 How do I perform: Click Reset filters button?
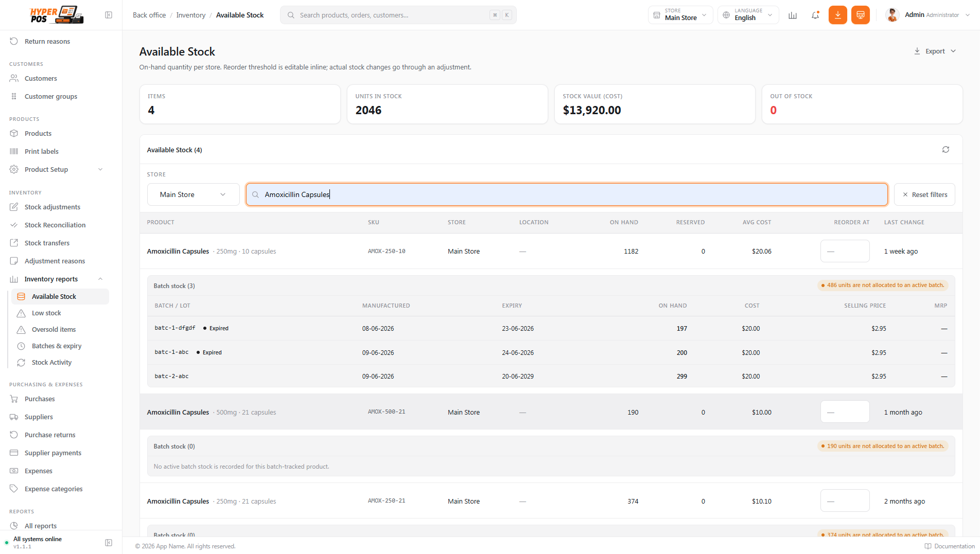924,194
